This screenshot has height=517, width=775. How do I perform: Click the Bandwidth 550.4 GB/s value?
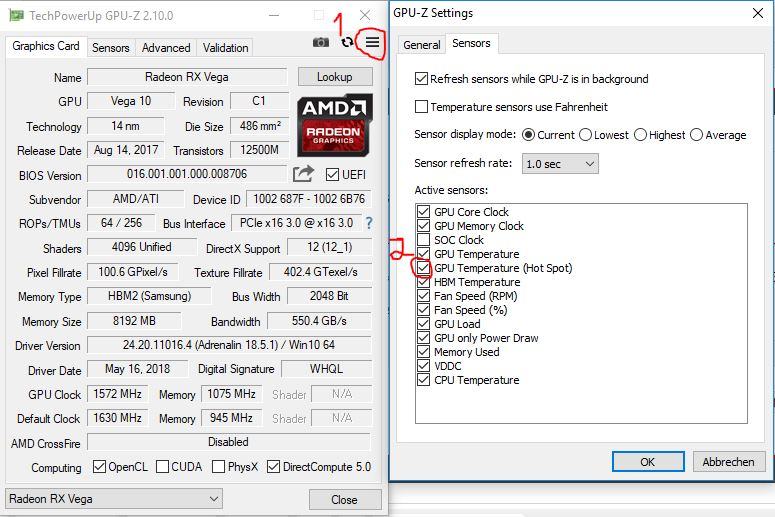click(319, 321)
